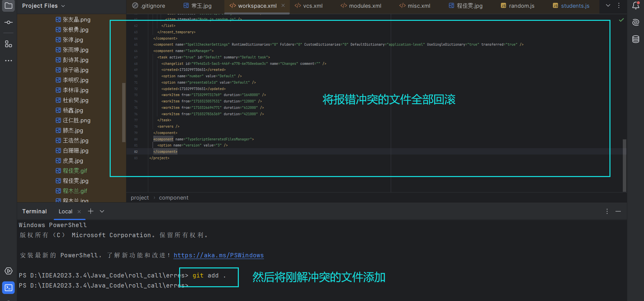Switch to the students.js tab
Image resolution: width=644 pixels, height=301 pixels.
(571, 6)
